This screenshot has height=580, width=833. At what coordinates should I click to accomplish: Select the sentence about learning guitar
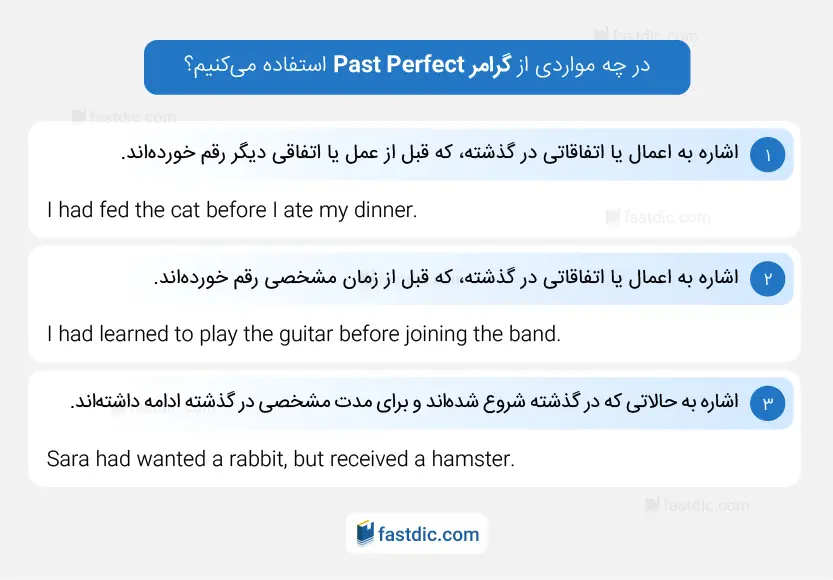coord(303,334)
